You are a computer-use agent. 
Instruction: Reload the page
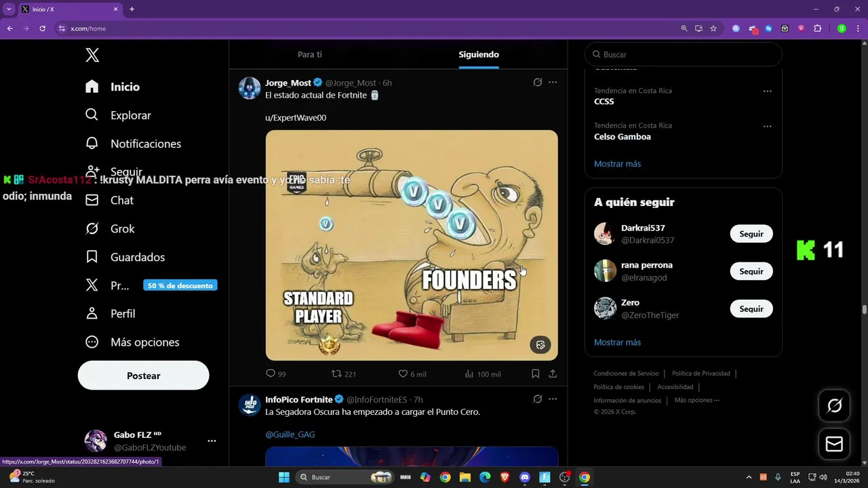(42, 28)
